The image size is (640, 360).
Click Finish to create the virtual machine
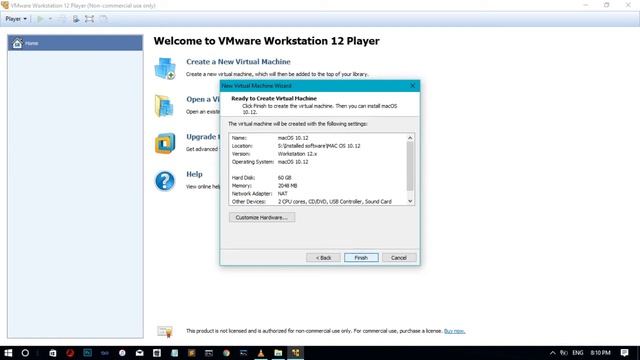coord(361,258)
